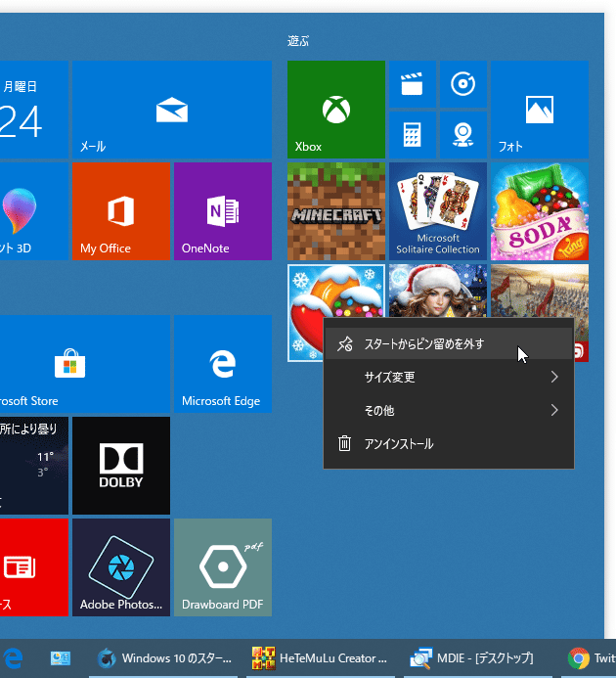
Task: Open the Adobe Photoshop Elements tile
Action: coord(121,567)
